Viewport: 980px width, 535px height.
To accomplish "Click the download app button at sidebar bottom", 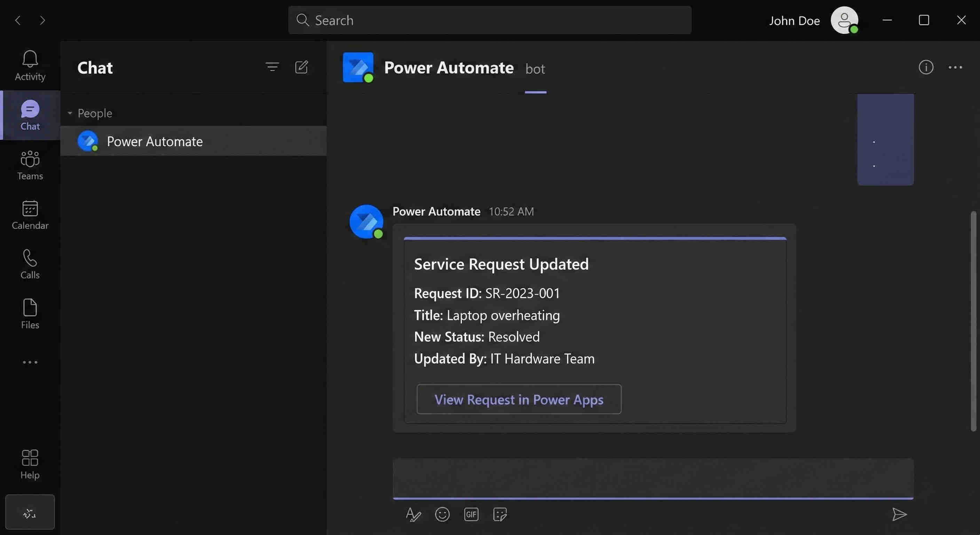I will [30, 512].
